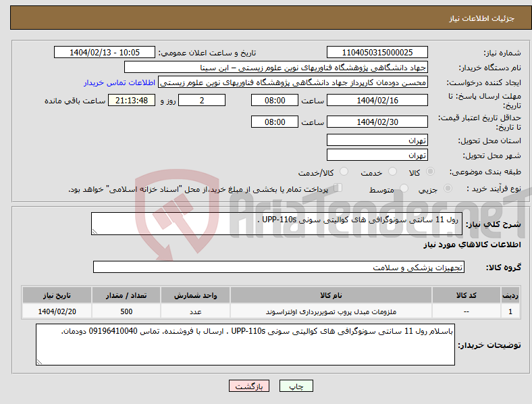
Task: Click the تعداد / مقدار column header
Action: pos(126,295)
